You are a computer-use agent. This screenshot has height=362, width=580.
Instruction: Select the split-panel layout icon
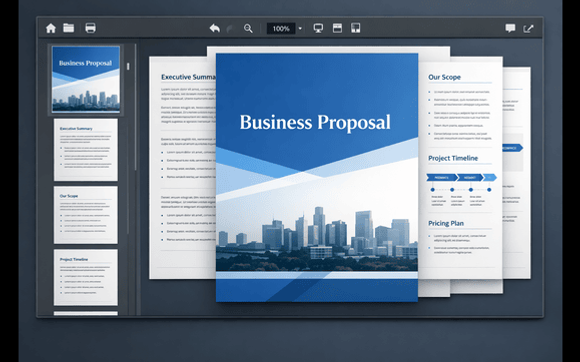tap(355, 28)
